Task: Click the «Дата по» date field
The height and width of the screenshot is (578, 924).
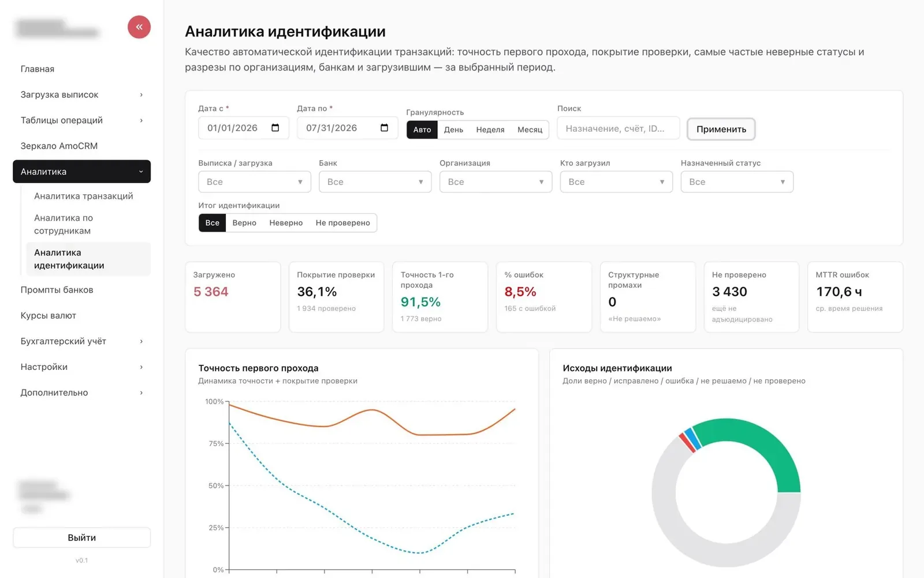Action: pyautogui.click(x=348, y=128)
